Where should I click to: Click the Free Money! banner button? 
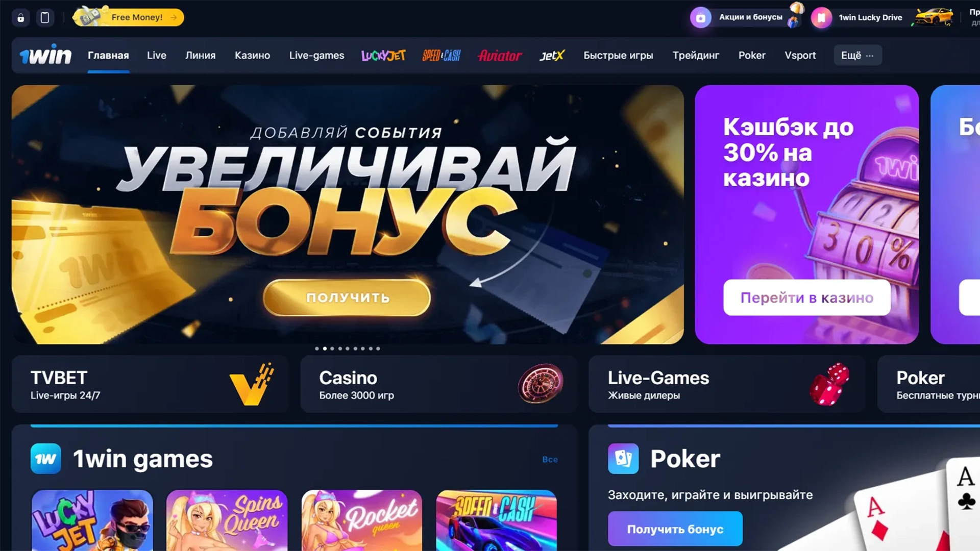pyautogui.click(x=129, y=17)
